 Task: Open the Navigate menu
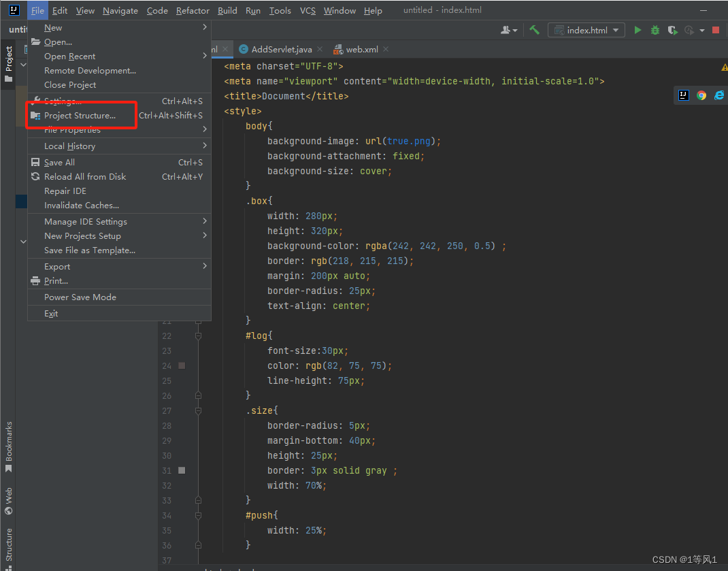point(120,11)
